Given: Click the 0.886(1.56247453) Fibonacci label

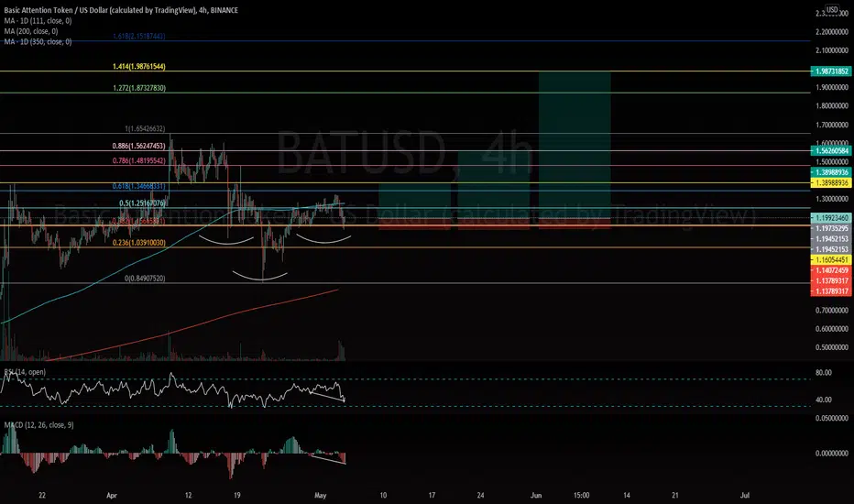Looking at the screenshot, I should pos(138,146).
